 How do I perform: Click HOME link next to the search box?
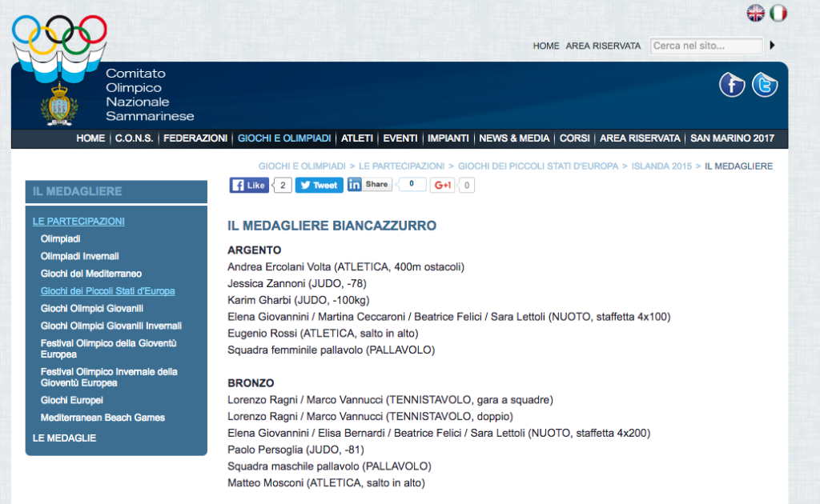pos(546,46)
